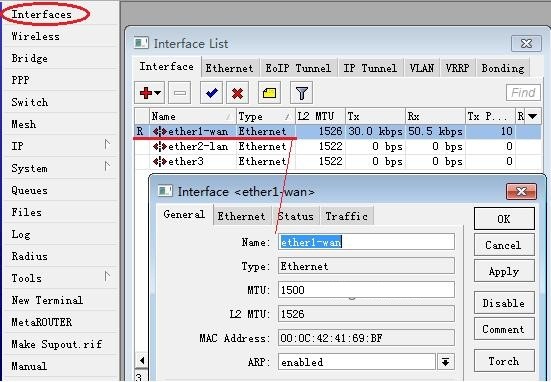The height and width of the screenshot is (382, 551).
Task: Open the Switch menu item
Action: [x=30, y=102]
